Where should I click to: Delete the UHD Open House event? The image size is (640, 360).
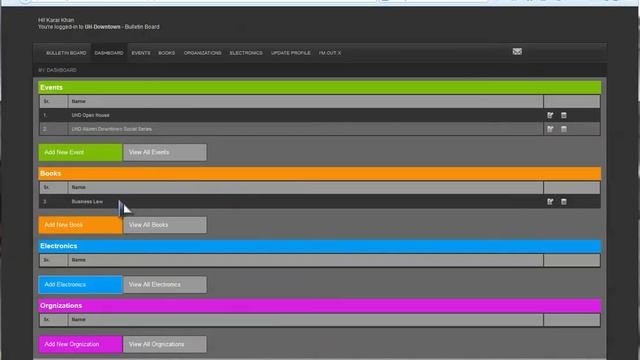coord(564,116)
